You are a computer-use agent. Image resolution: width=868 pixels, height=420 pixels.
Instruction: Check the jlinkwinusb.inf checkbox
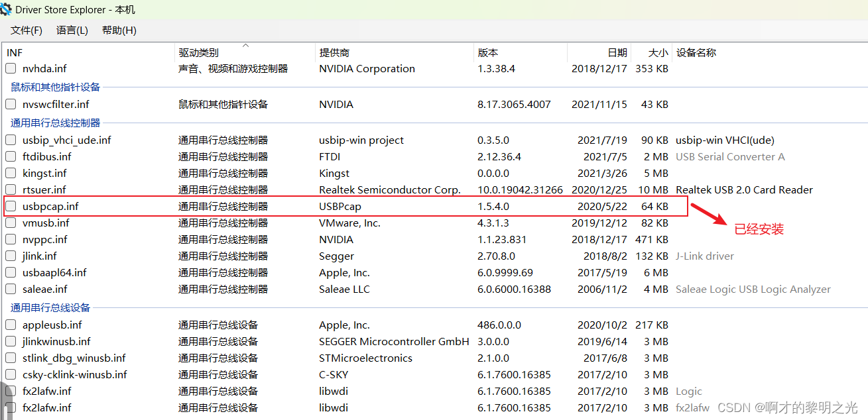click(x=11, y=341)
